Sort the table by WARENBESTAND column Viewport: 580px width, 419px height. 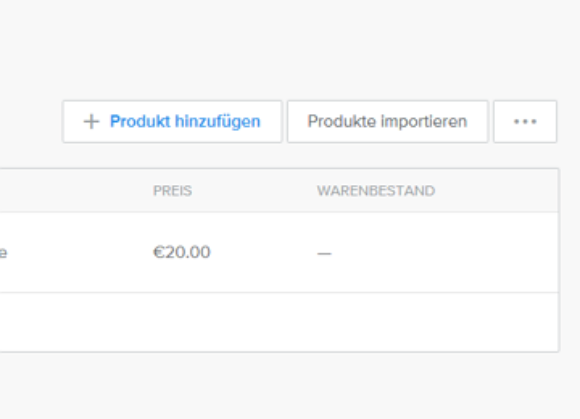376,191
